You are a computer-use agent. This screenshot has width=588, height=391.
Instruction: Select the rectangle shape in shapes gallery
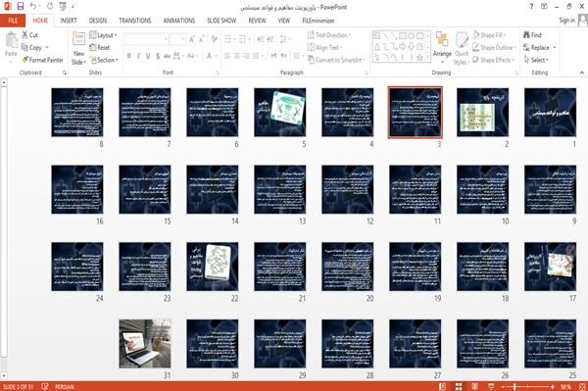403,36
